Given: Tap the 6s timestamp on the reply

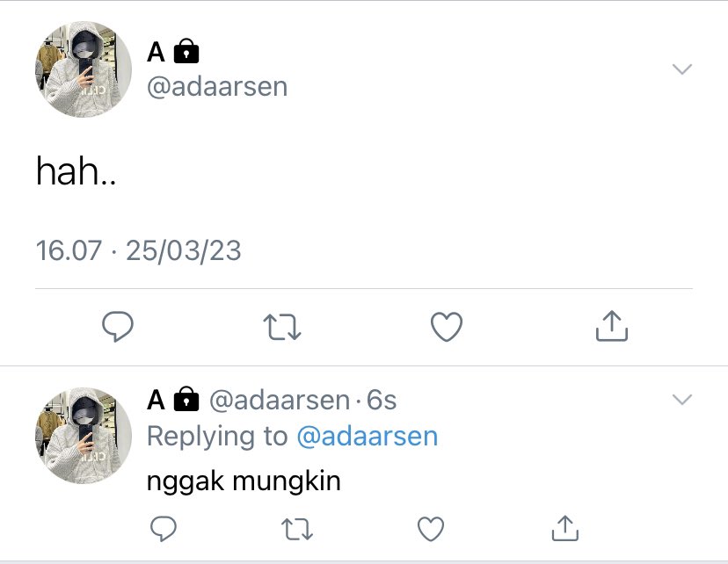Looking at the screenshot, I should pyautogui.click(x=382, y=400).
